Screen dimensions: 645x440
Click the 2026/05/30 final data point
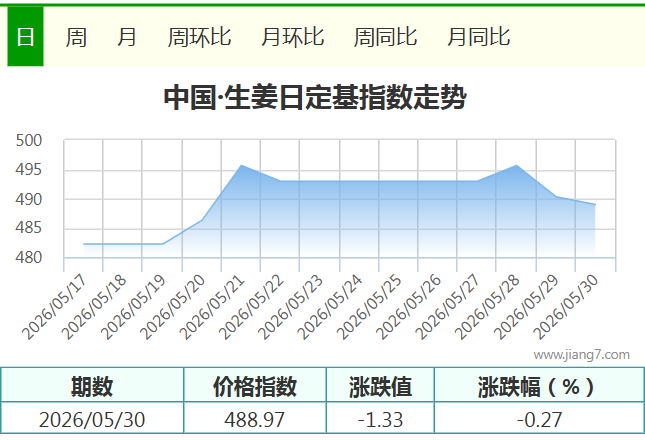point(595,204)
